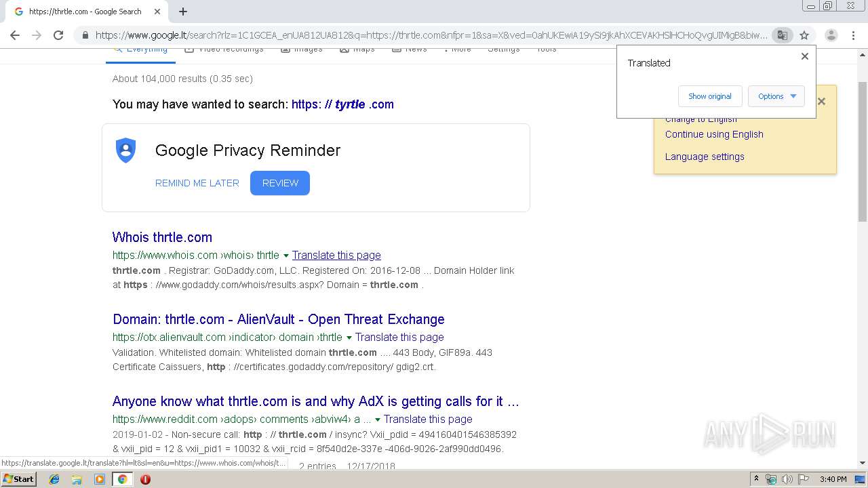Click the Action Center flag icon
Screen dimensions: 868x488
pos(804,479)
